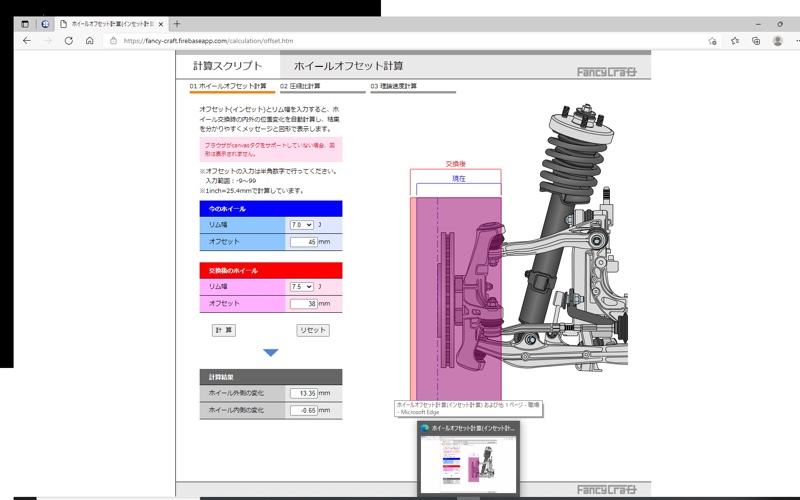Click the Edge logo in the taskbar preview title
The width and height of the screenshot is (800, 500).
coord(424,429)
